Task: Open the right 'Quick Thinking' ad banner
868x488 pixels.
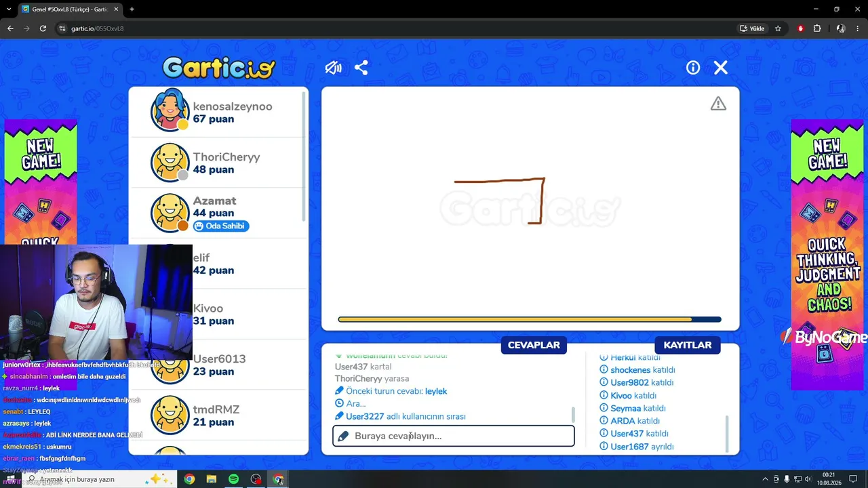Action: [827, 255]
